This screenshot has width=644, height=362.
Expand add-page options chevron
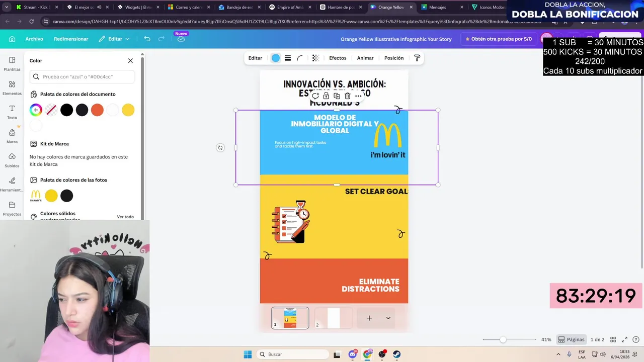[388, 318]
